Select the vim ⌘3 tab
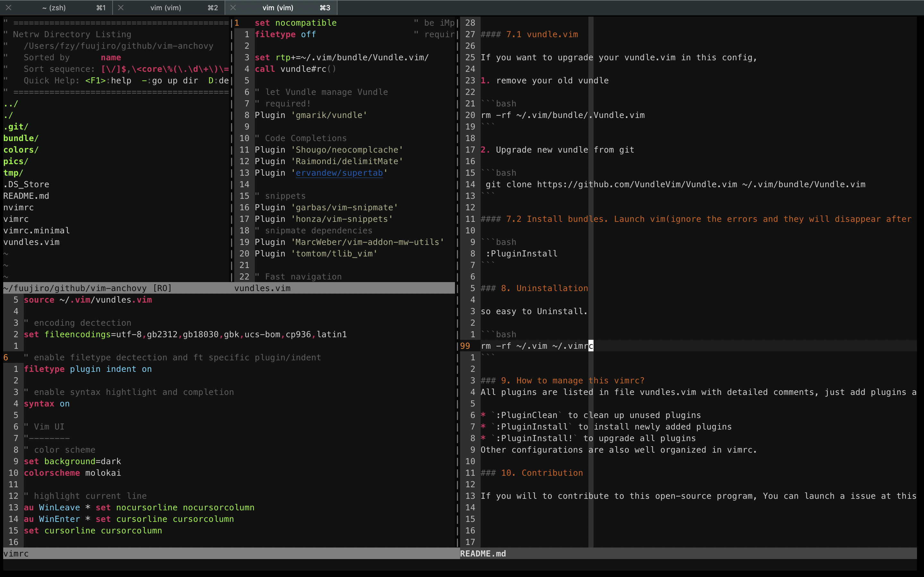This screenshot has width=924, height=577. [x=278, y=8]
